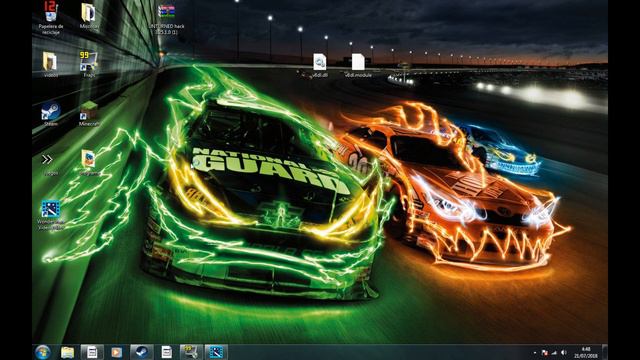Open the second folder icon in top row

89,16
